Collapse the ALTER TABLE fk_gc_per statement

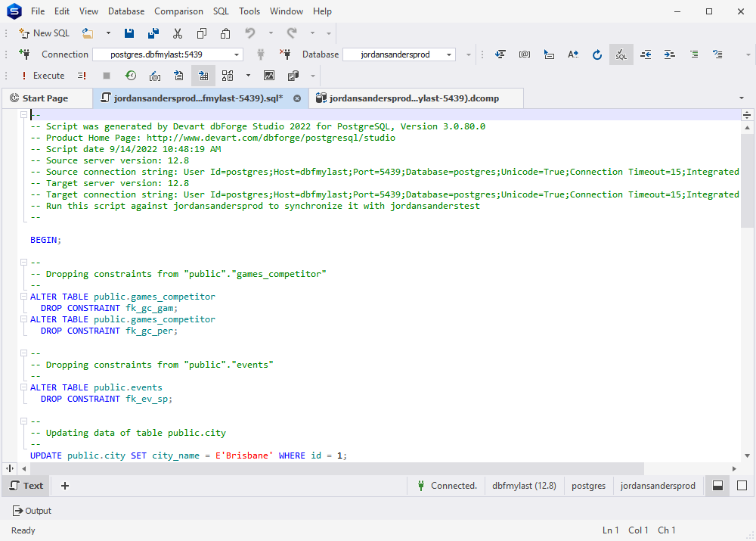23,319
